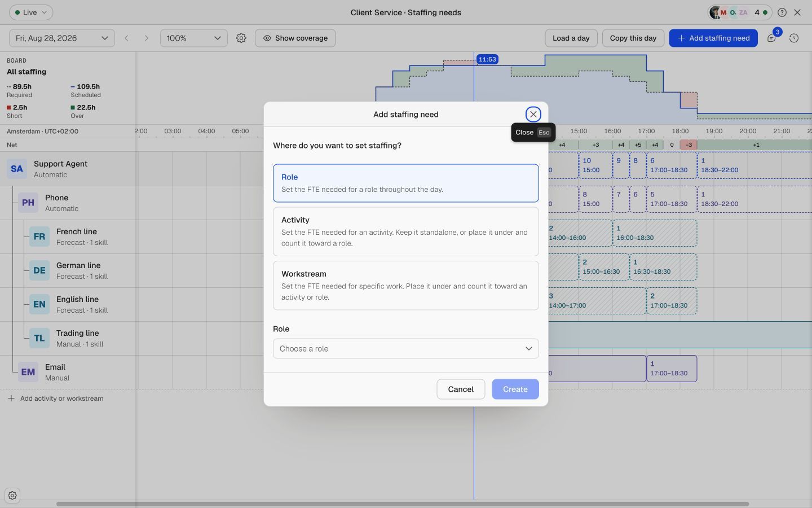This screenshot has height=508, width=812.
Task: Select the Activity staffing option
Action: (405, 231)
